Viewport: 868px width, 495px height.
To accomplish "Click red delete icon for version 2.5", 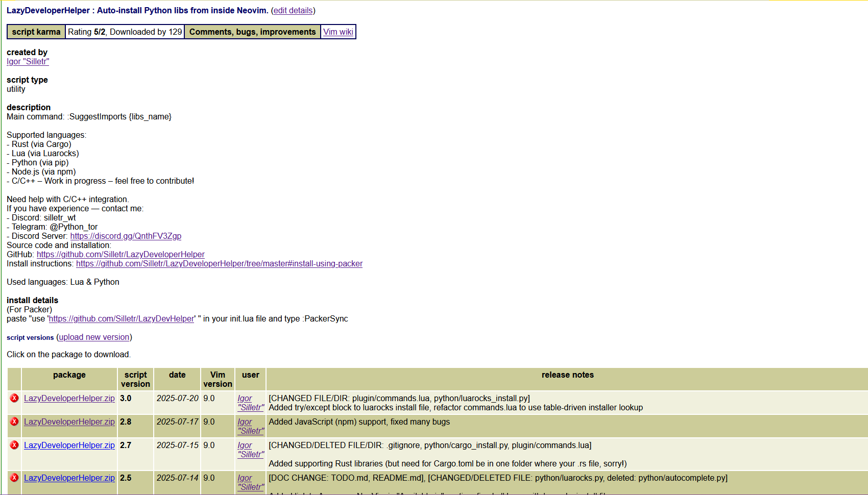I will point(14,478).
